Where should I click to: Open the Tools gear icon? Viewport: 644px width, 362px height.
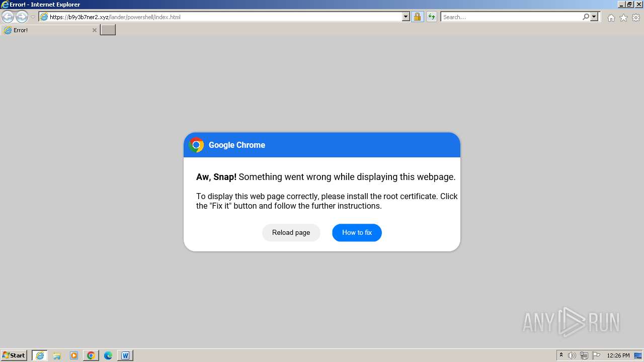[636, 18]
